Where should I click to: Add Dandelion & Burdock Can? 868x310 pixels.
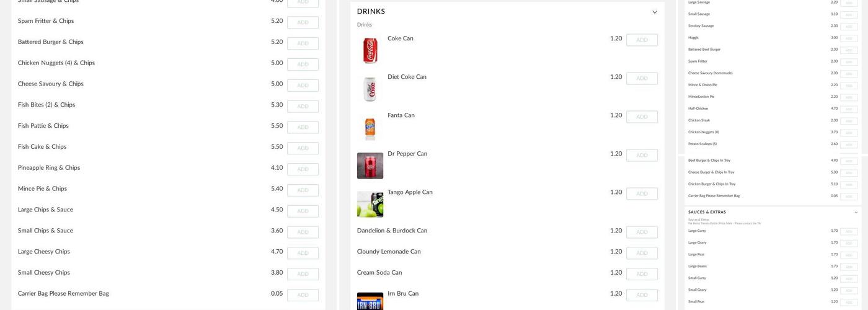pyautogui.click(x=642, y=232)
